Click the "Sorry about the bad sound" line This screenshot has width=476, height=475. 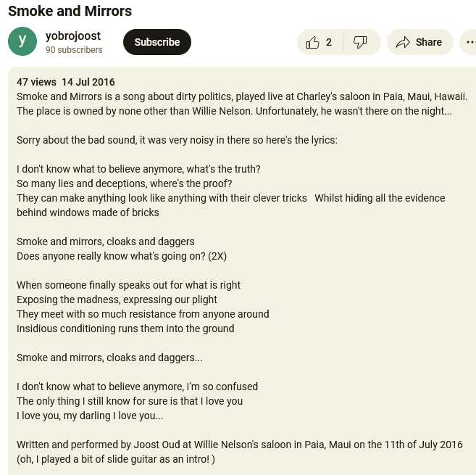[x=177, y=140]
